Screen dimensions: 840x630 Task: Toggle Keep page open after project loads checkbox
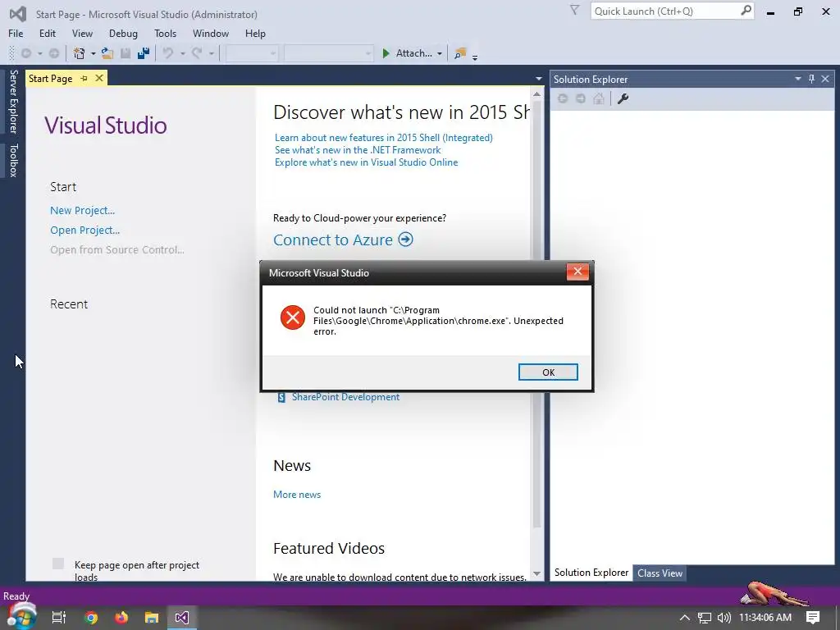pyautogui.click(x=58, y=564)
